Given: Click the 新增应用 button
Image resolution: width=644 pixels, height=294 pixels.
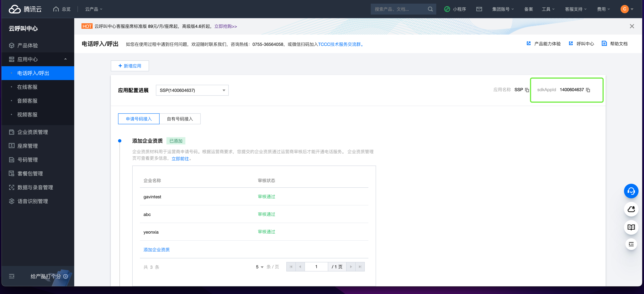Looking at the screenshot, I should pyautogui.click(x=130, y=66).
